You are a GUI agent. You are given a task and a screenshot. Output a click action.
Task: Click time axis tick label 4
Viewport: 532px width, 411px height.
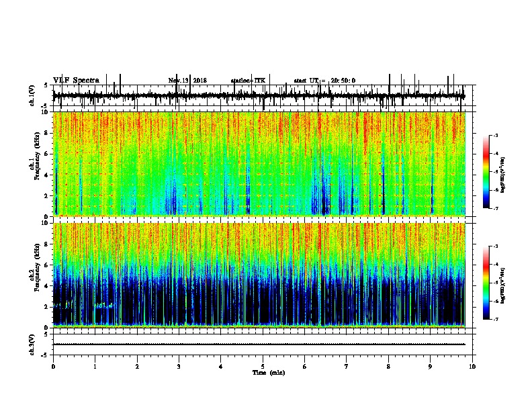(x=221, y=367)
